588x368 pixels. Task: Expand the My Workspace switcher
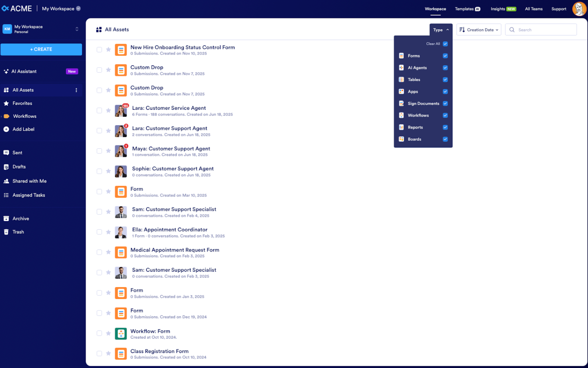point(76,29)
